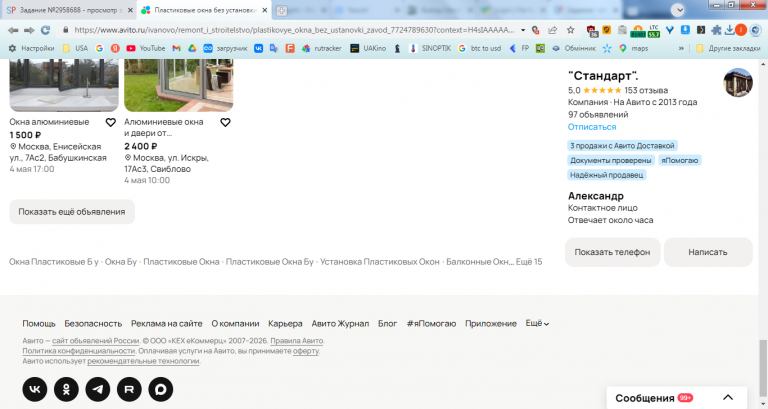Click the Написать button
The width and height of the screenshot is (768, 409).
click(x=708, y=252)
